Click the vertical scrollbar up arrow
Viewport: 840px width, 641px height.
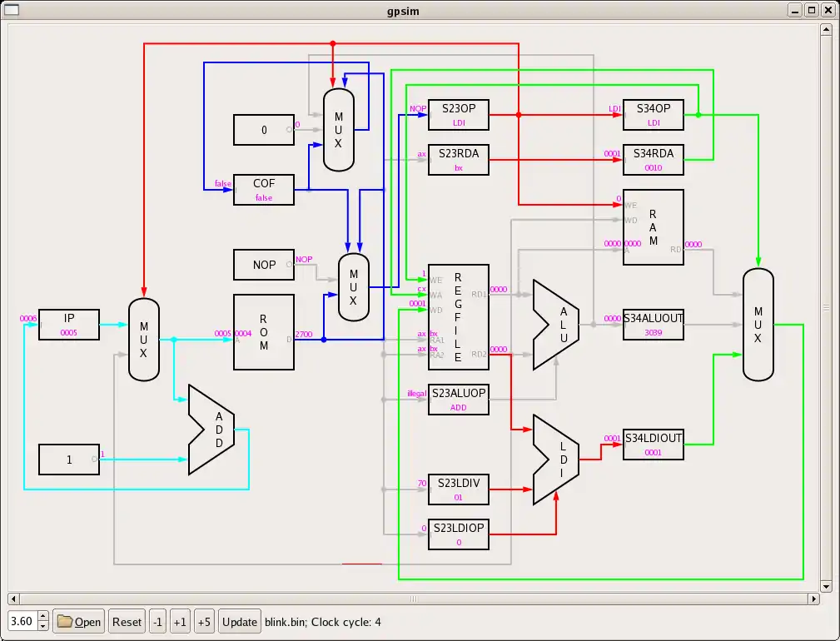click(826, 29)
